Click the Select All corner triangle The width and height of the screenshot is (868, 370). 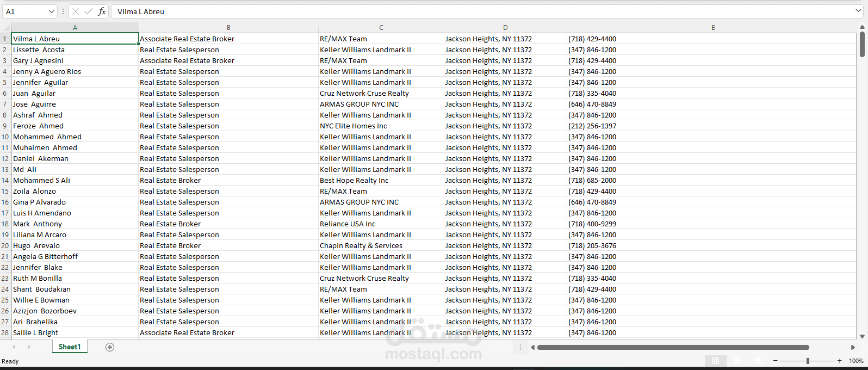(6, 28)
